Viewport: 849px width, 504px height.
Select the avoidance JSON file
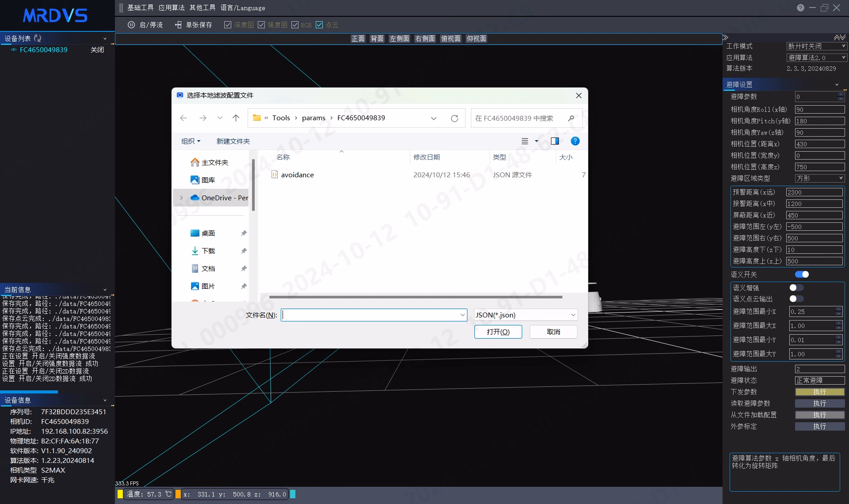(x=297, y=175)
